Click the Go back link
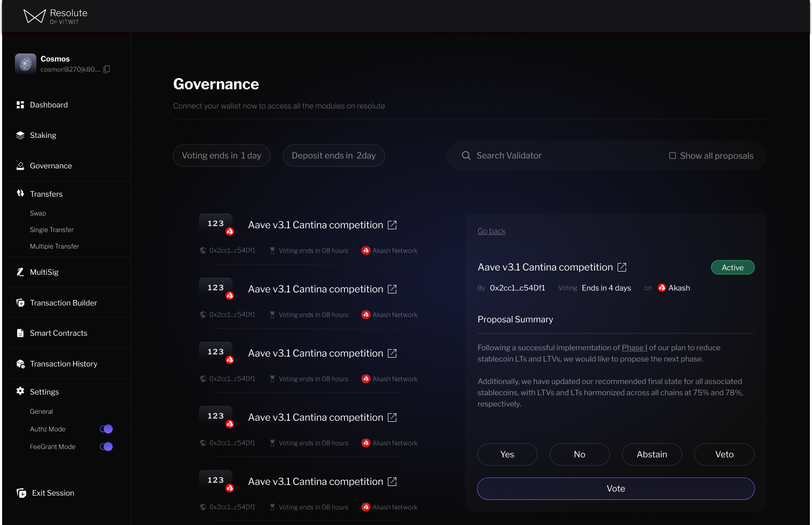Viewport: 812px width, 525px height. [491, 231]
